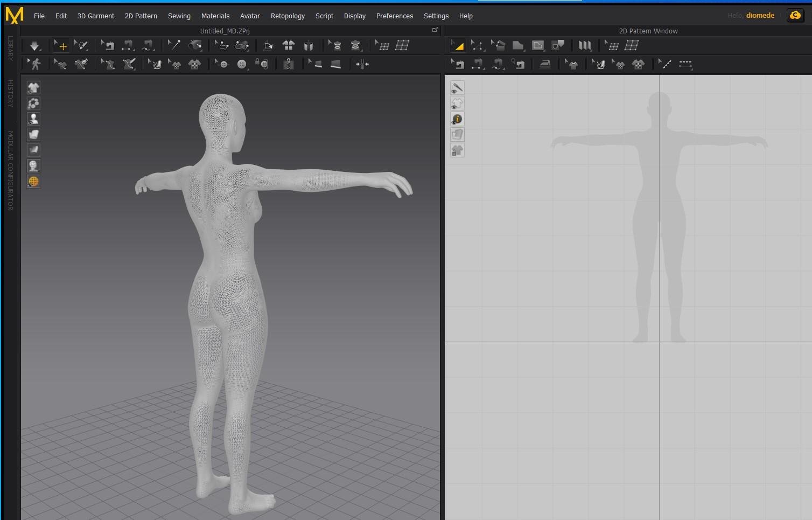
Task: Expand the Modular Configurator panel
Action: coord(10,170)
